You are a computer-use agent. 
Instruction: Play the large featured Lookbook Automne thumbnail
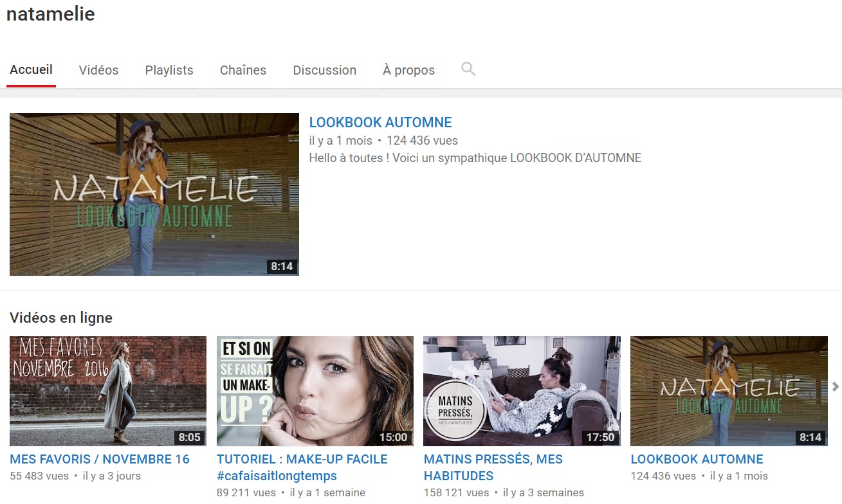[x=154, y=194]
